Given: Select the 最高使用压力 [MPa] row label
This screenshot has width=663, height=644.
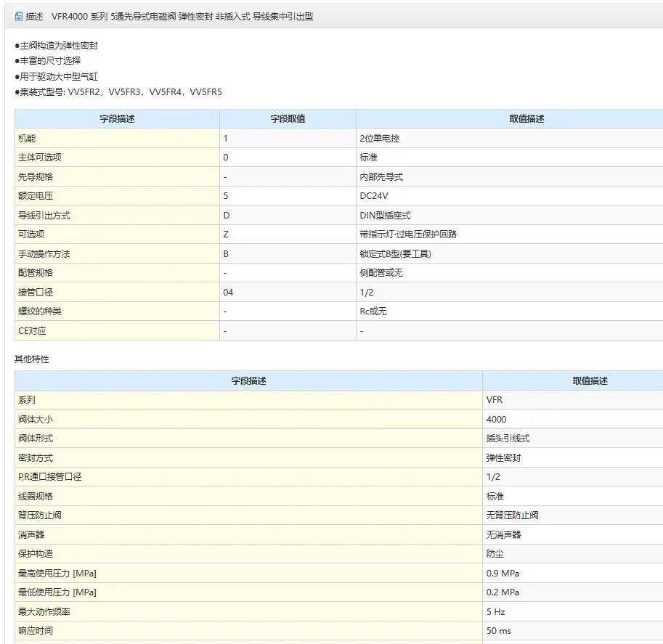Looking at the screenshot, I should coord(248,574).
